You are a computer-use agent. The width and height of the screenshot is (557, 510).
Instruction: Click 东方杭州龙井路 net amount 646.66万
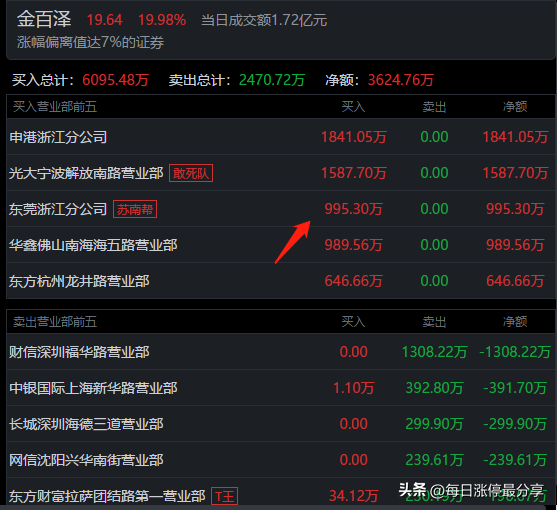pos(515,281)
